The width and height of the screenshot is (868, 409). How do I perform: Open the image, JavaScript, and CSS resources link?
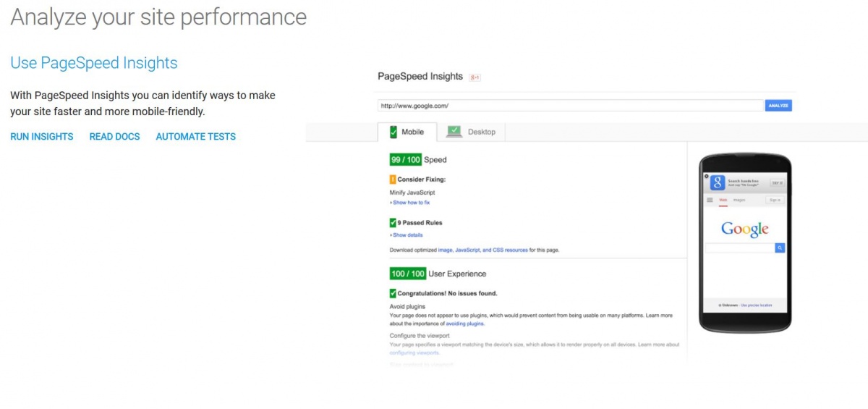coord(483,250)
